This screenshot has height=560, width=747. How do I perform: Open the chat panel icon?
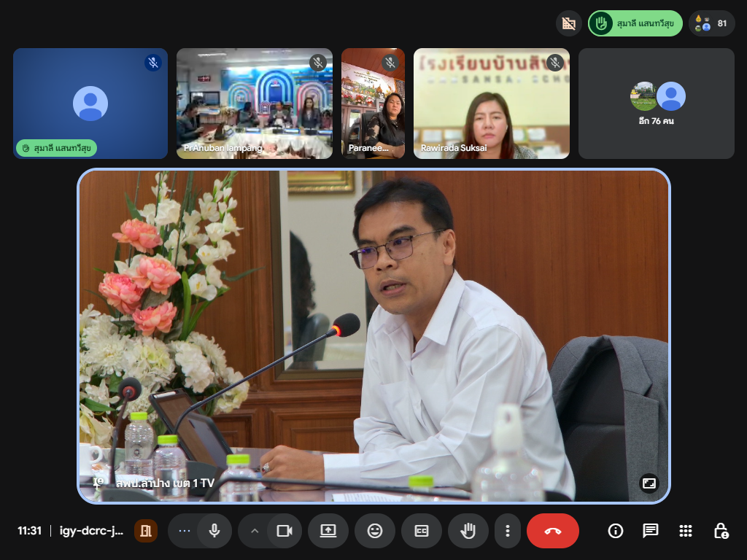coord(651,531)
